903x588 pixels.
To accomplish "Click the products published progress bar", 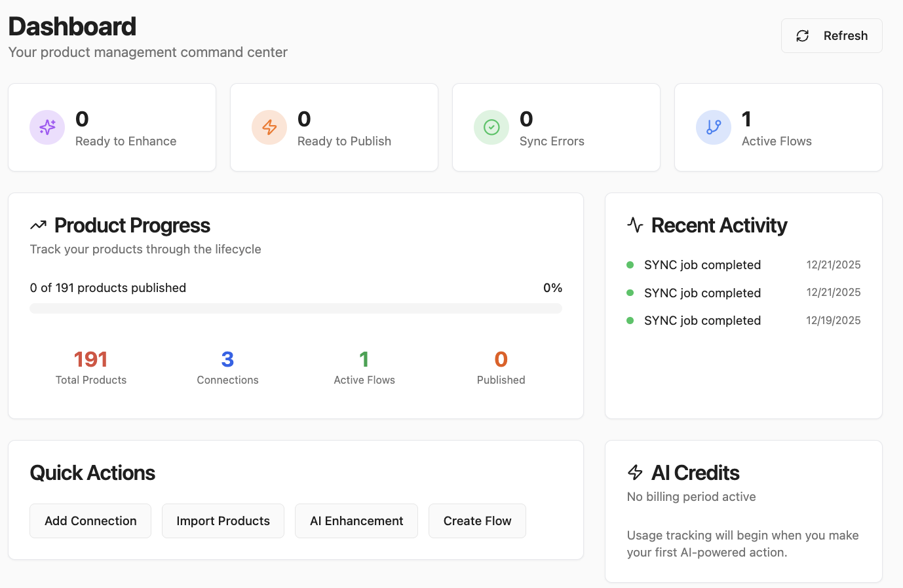I will click(x=295, y=308).
